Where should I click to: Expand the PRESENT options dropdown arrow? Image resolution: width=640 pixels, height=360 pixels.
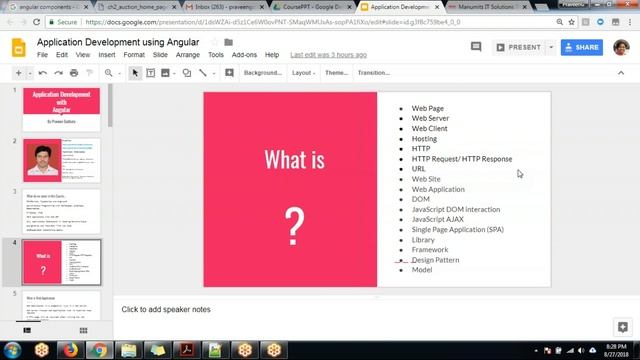pyautogui.click(x=551, y=47)
